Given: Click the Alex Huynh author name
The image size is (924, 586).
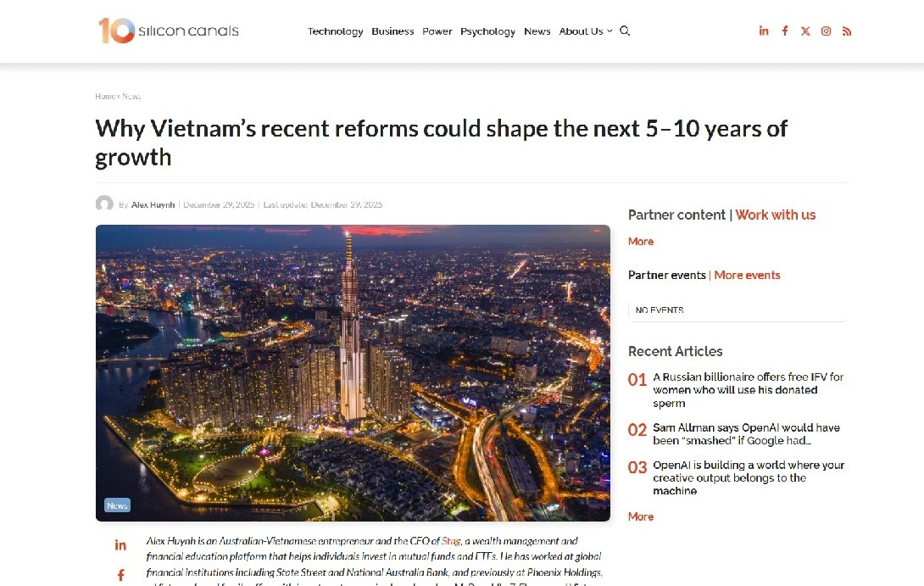Looking at the screenshot, I should coord(153,204).
